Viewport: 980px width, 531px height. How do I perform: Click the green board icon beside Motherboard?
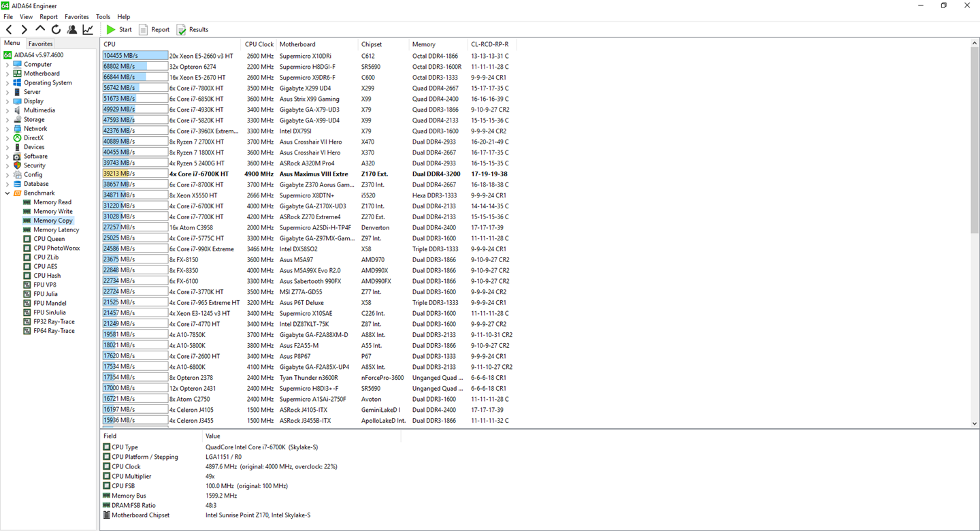coord(18,74)
